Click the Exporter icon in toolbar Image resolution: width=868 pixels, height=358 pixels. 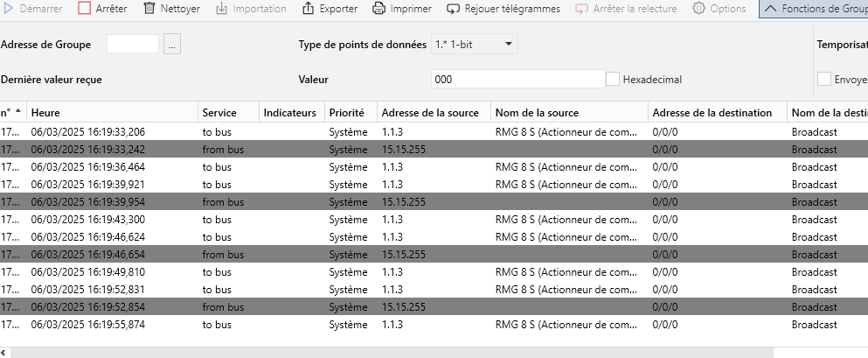[x=308, y=9]
